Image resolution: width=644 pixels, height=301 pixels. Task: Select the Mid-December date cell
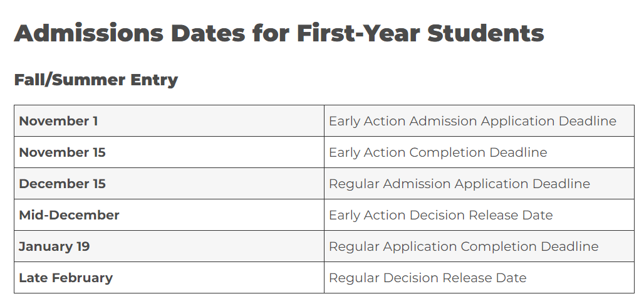tap(69, 215)
